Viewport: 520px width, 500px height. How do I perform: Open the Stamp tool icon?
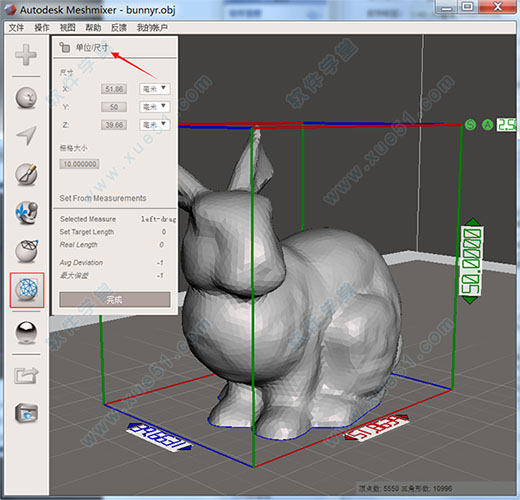click(x=27, y=213)
